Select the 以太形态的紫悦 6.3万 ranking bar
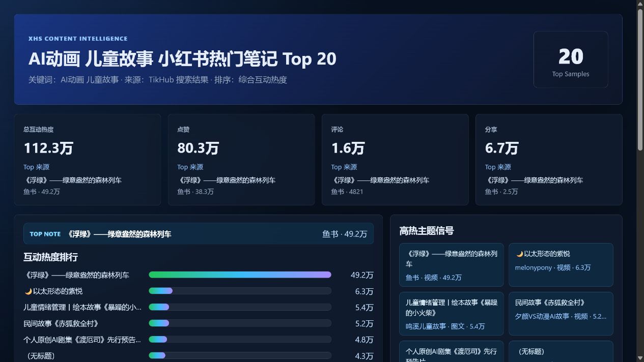This screenshot has width=644, height=362. [x=240, y=291]
